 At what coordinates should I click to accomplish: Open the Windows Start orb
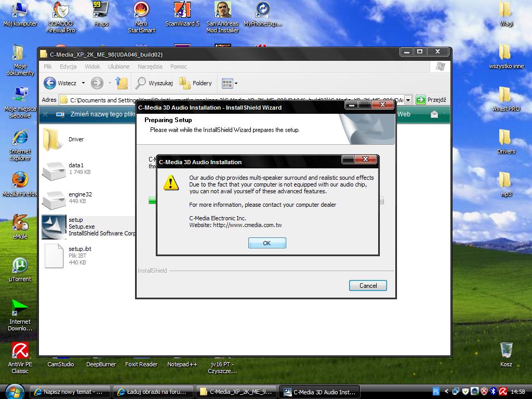15,392
